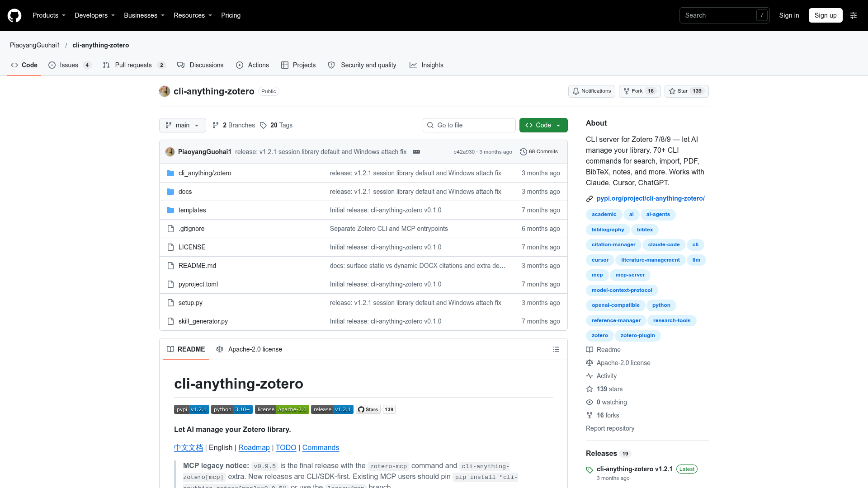
Task: Open the header settings sliders icon
Action: coord(854,15)
